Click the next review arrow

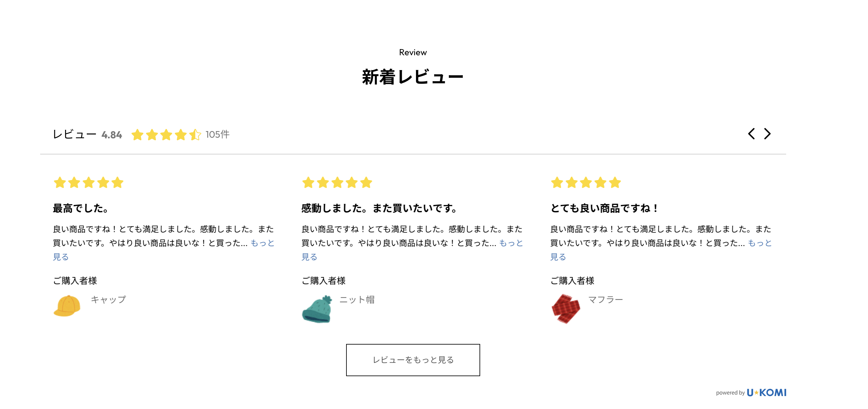pyautogui.click(x=767, y=134)
